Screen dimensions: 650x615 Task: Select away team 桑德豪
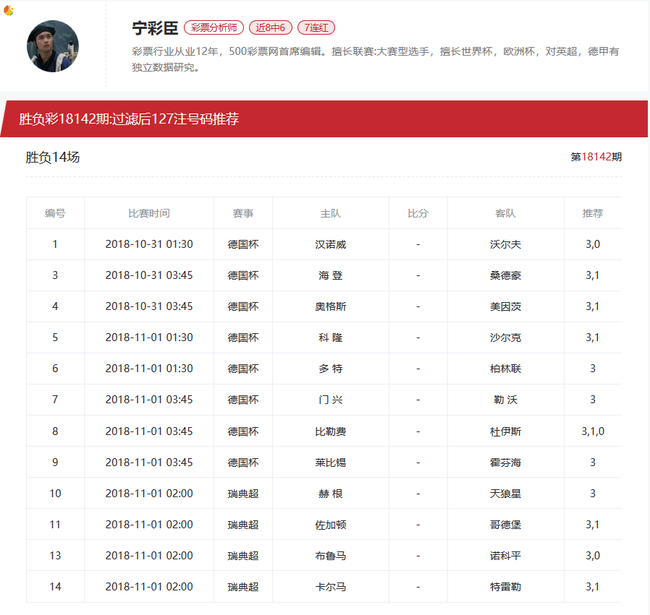point(505,276)
